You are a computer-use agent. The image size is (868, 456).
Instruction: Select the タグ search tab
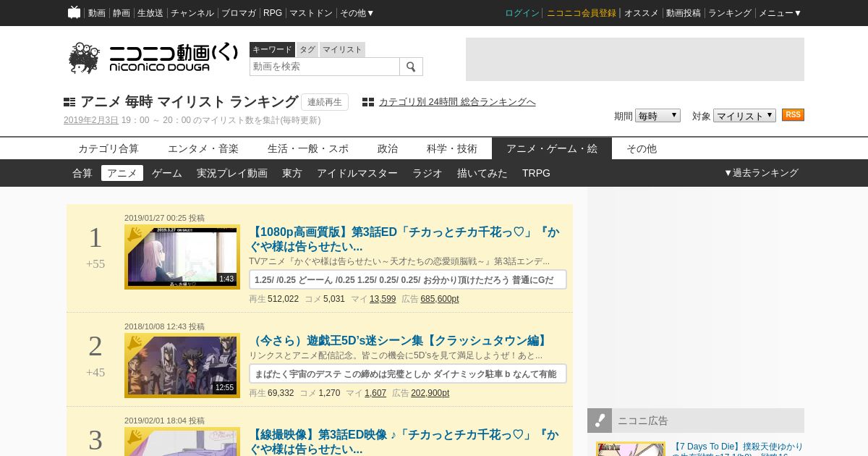307,49
